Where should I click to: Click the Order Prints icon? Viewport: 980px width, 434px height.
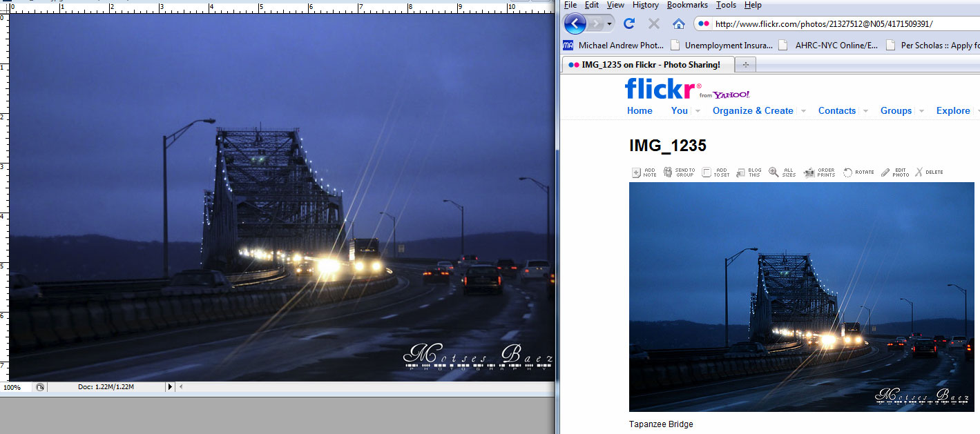coord(809,172)
